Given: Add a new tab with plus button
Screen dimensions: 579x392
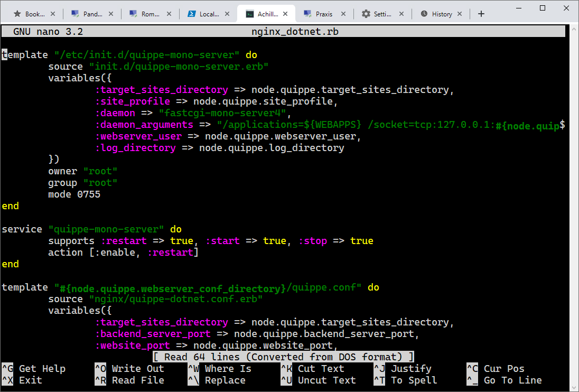Looking at the screenshot, I should tap(481, 14).
